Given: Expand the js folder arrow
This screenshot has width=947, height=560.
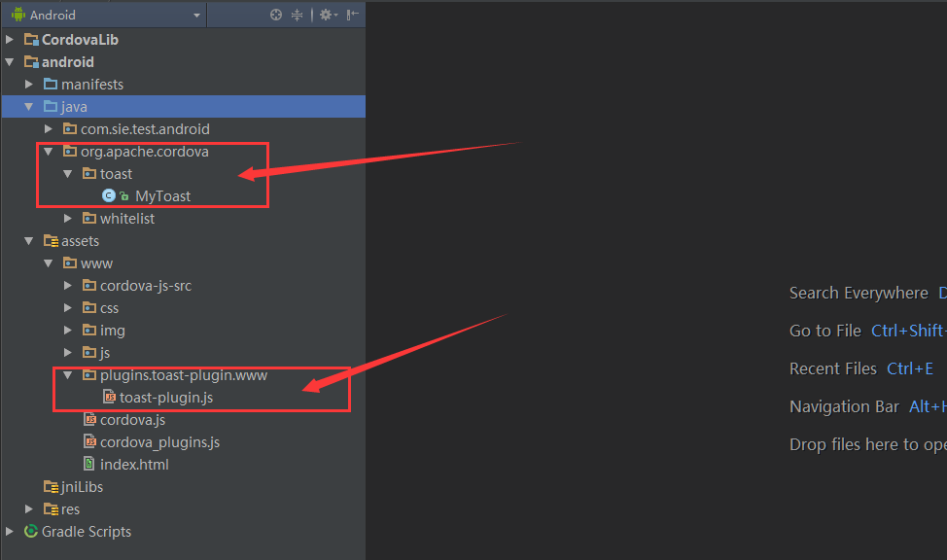Looking at the screenshot, I should pyautogui.click(x=68, y=353).
